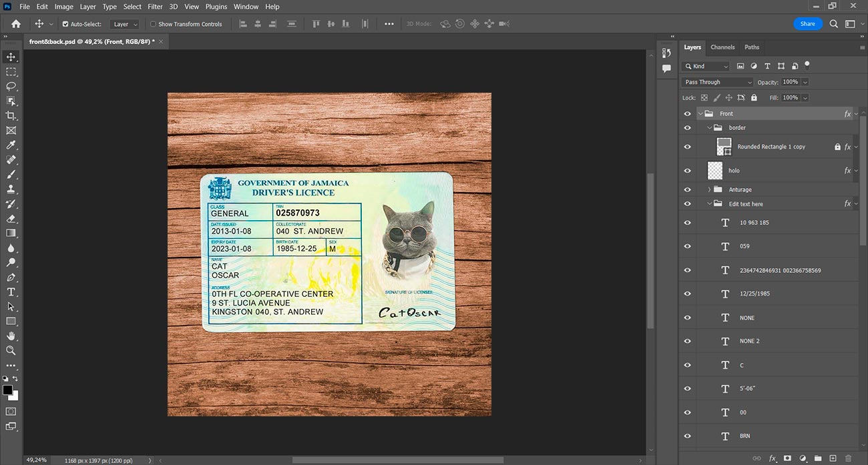Click the foreground color swatch
Viewport: 868px width, 465px height.
coord(7,390)
